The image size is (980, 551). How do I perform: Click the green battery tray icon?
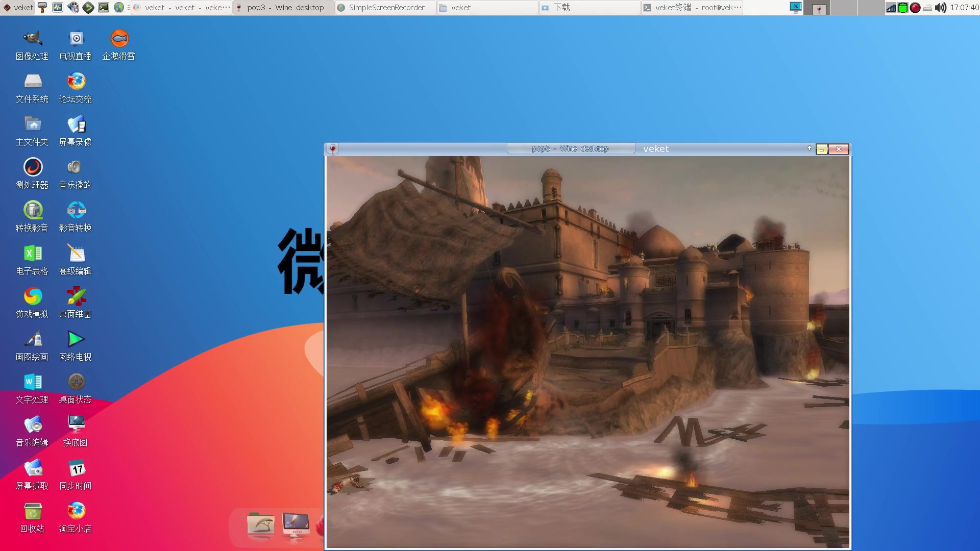tap(903, 8)
